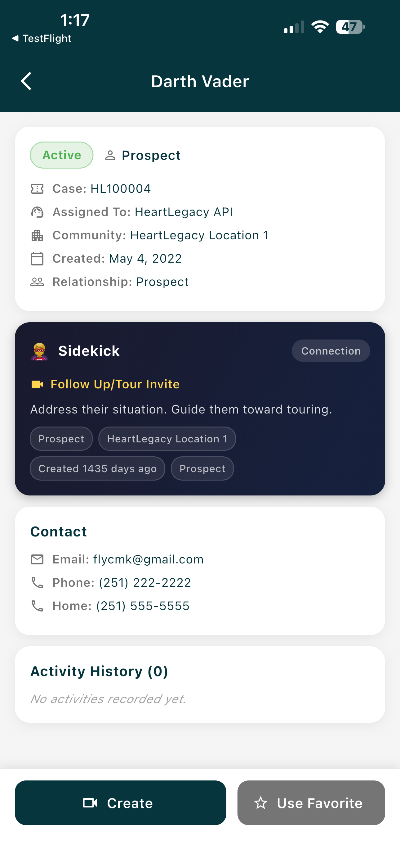Open the Follow Up/Tour Invite suggestion
Screen dimensions: 400x868
[x=115, y=384]
